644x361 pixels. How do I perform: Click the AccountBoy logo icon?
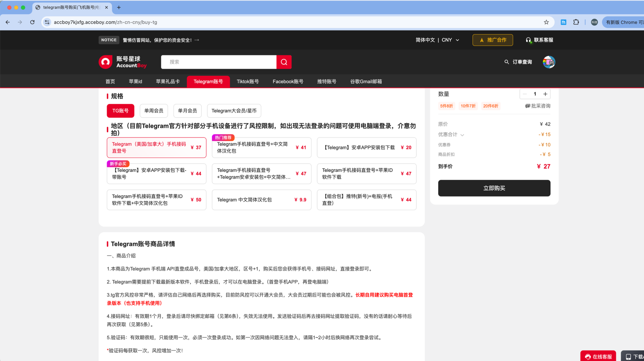coord(105,62)
